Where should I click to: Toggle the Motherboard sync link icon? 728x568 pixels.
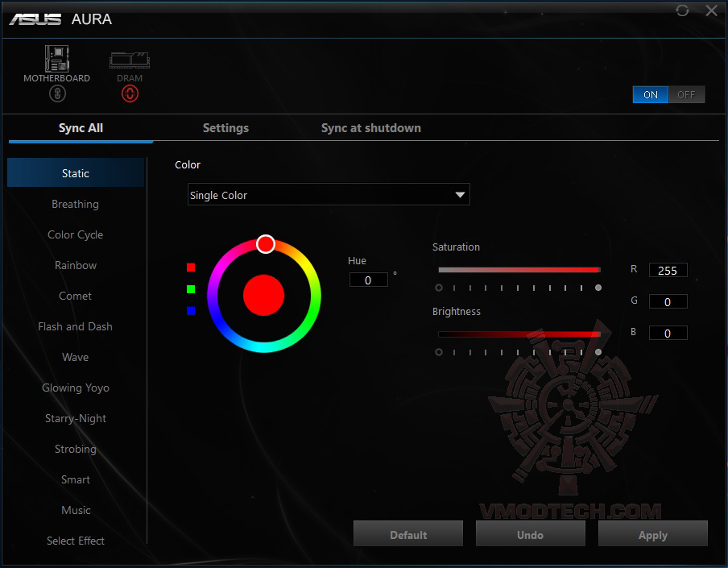(x=57, y=93)
